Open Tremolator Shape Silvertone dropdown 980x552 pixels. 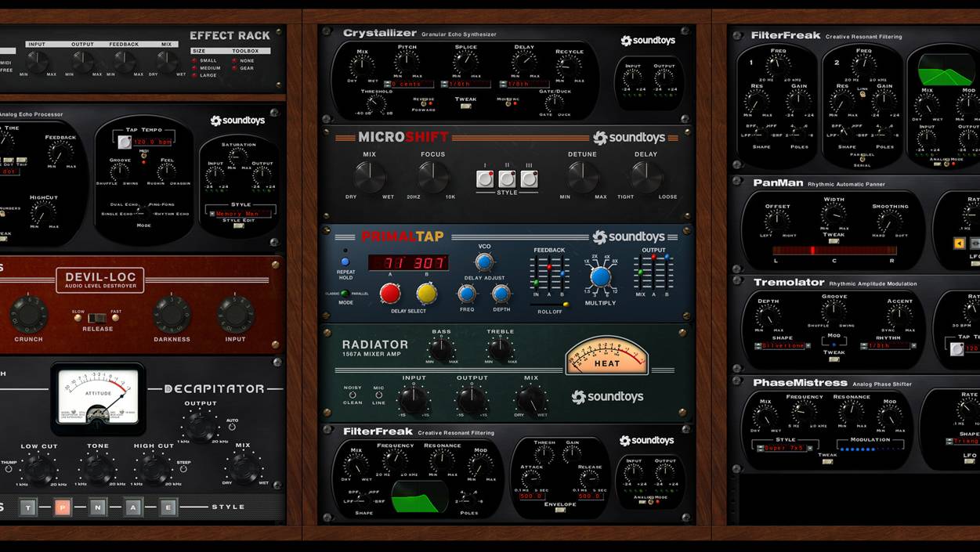(x=781, y=345)
